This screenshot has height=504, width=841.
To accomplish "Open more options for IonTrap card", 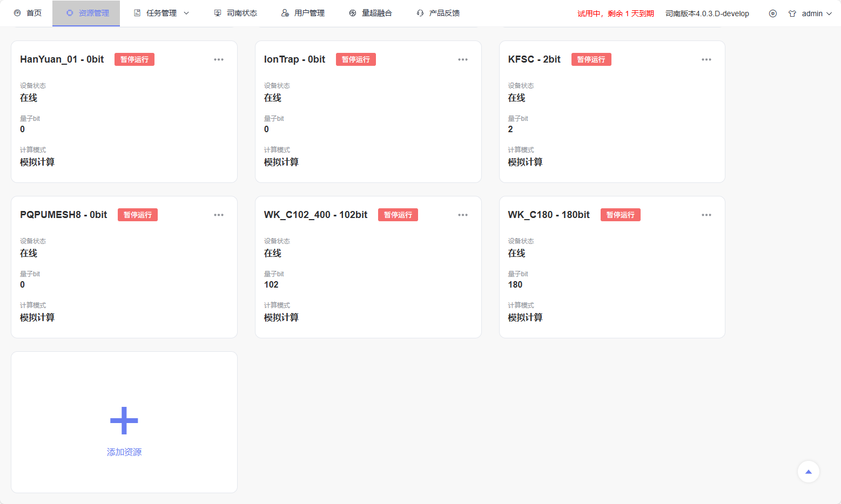I will point(463,59).
